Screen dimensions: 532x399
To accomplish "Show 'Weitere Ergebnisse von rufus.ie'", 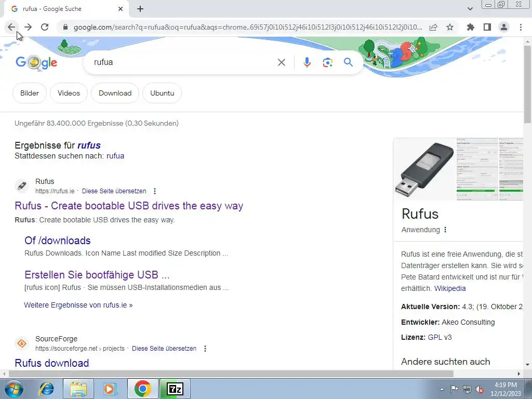I will coord(78,305).
